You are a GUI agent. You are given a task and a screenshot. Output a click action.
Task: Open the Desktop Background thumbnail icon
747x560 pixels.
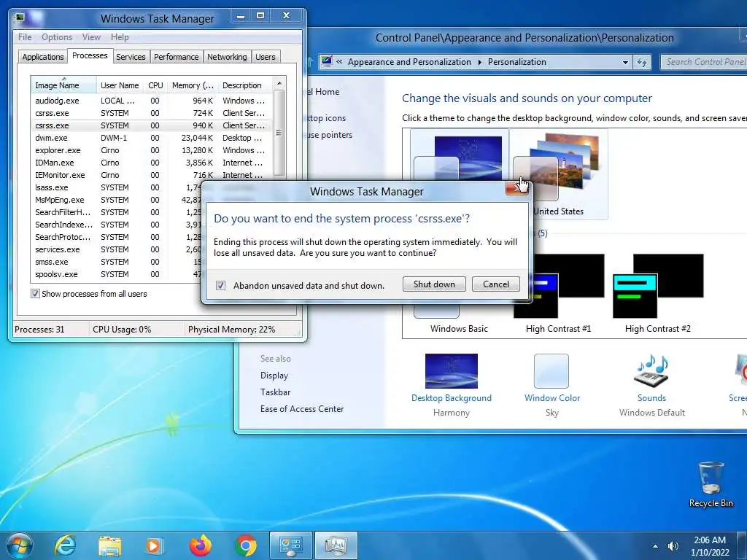click(451, 371)
